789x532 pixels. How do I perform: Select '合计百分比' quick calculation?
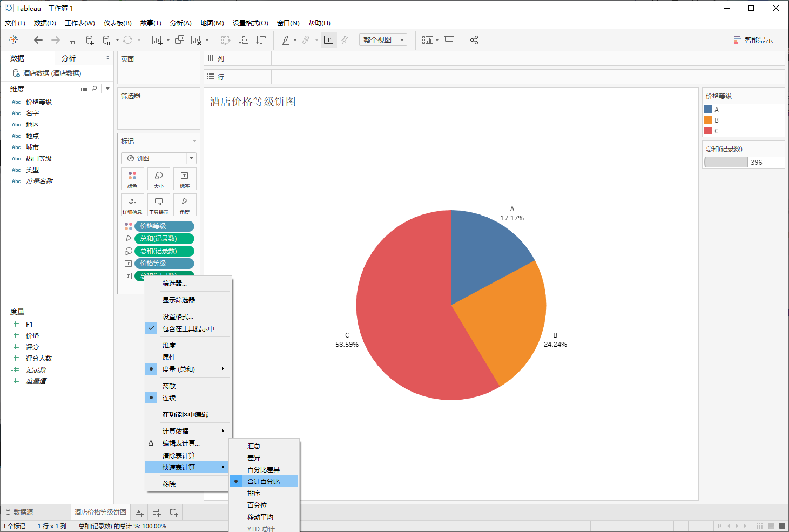(264, 481)
